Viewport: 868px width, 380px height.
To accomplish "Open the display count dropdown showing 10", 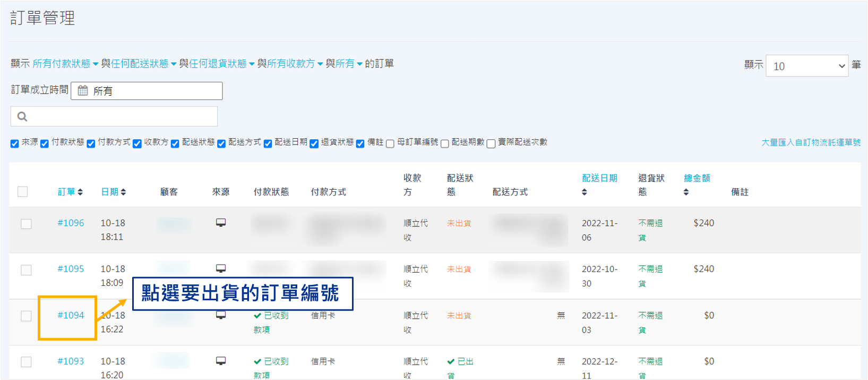I will pyautogui.click(x=807, y=66).
